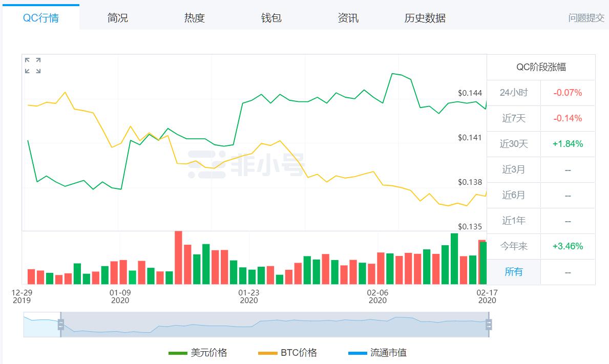
Task: Select the 24小时 period row
Action: tap(541, 93)
